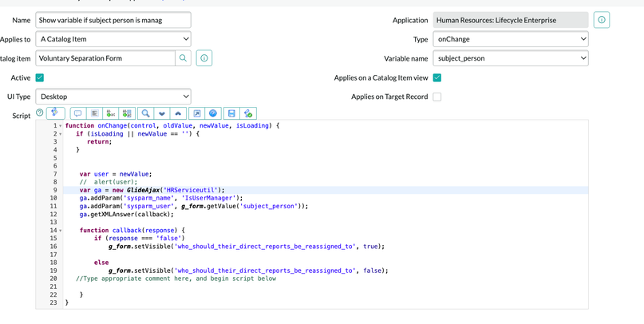Viewport: 644px width, 324px height.
Task: Click setVisible true statement on line 16
Action: [x=247, y=247]
